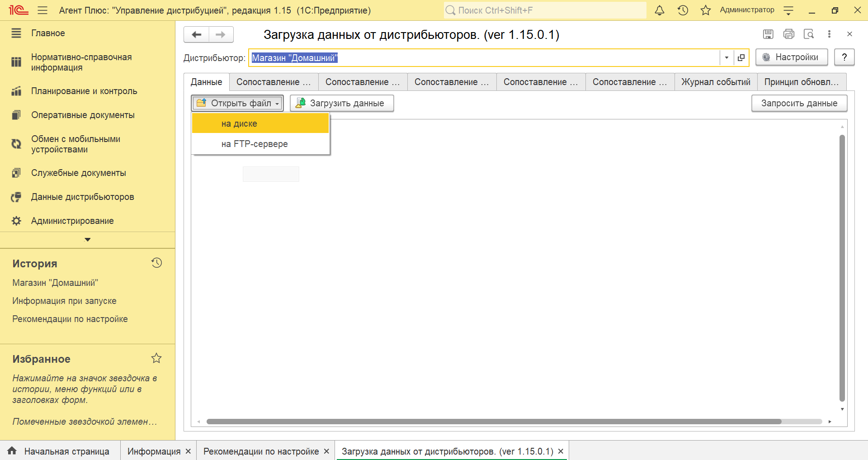Click the scroll right arrow of horizontal scrollbar
This screenshot has height=460, width=868.
click(830, 422)
